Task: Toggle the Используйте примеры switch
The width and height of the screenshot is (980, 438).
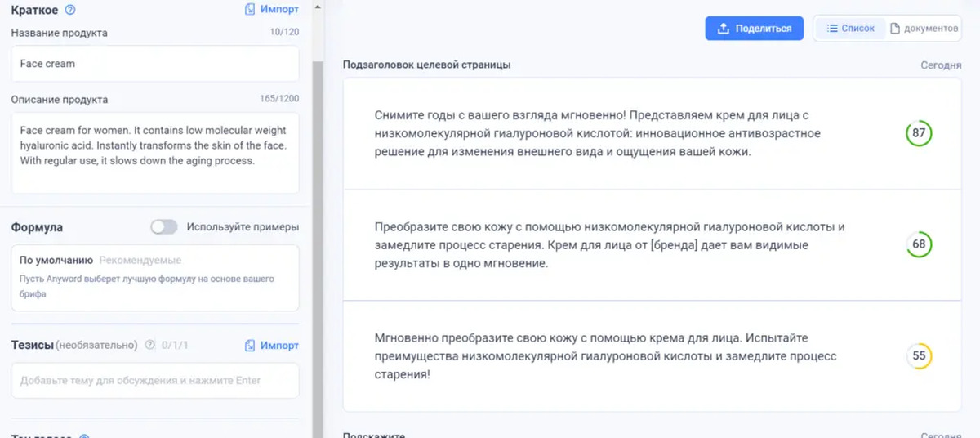Action: pos(164,226)
